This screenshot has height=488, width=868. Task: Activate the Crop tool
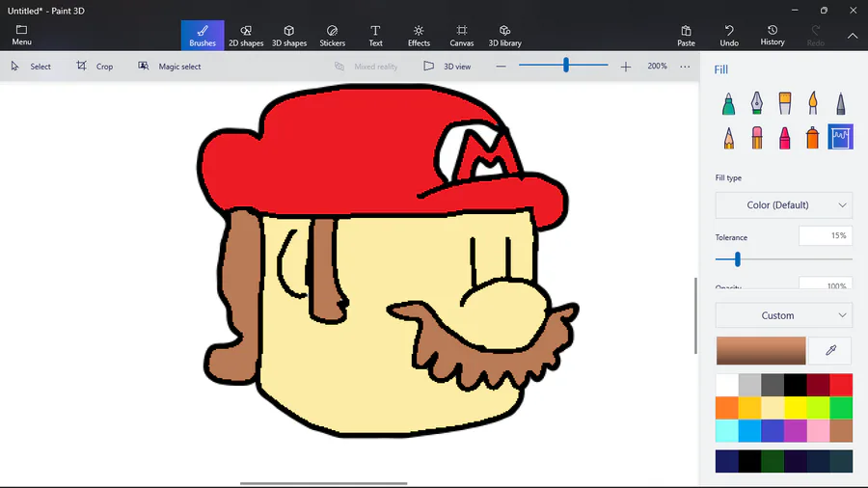(x=95, y=67)
